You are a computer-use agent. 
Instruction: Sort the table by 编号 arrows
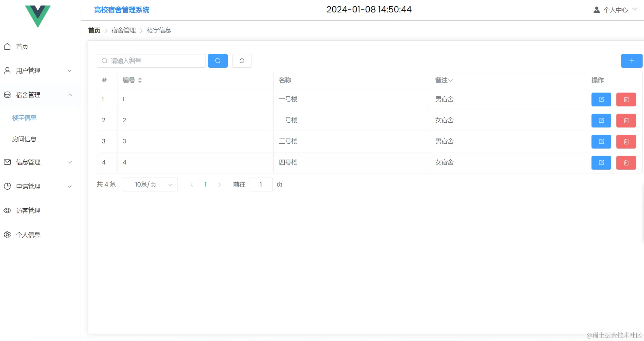[140, 80]
